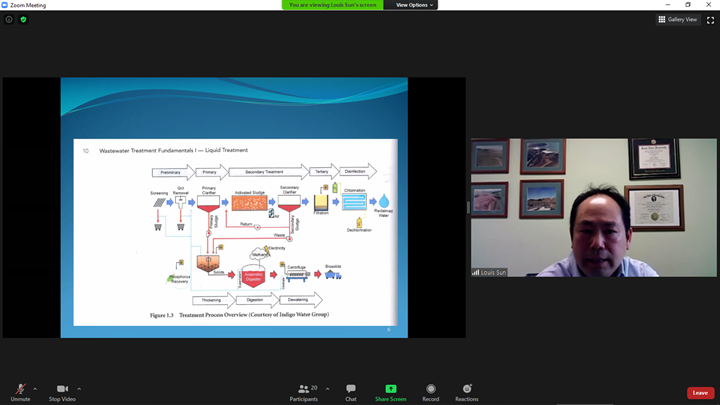Open the Participants panel

(x=304, y=393)
